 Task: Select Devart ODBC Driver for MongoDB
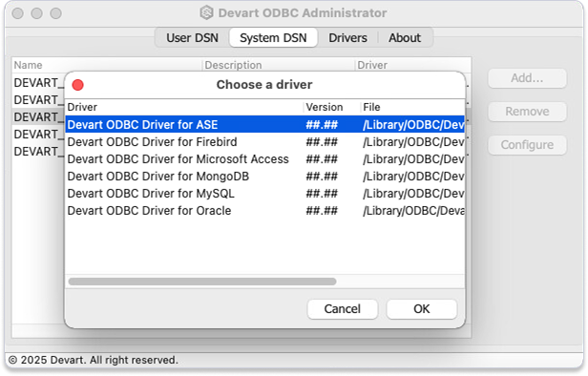coord(264,177)
